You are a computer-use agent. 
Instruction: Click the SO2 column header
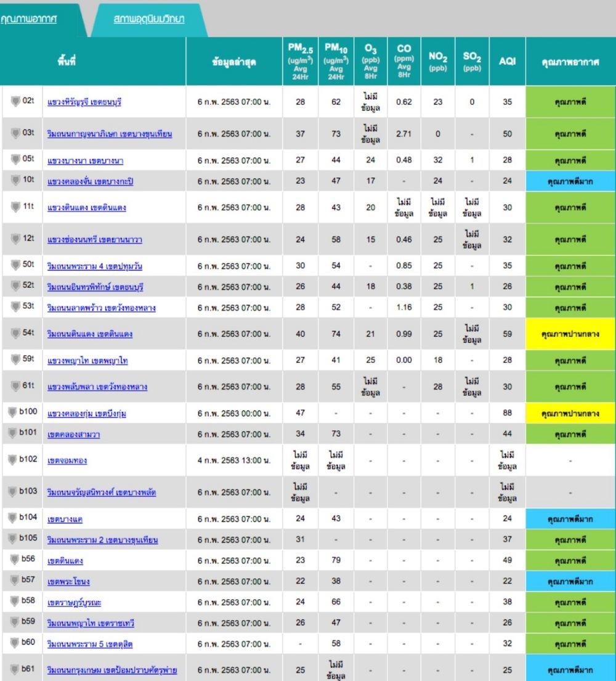[x=472, y=61]
